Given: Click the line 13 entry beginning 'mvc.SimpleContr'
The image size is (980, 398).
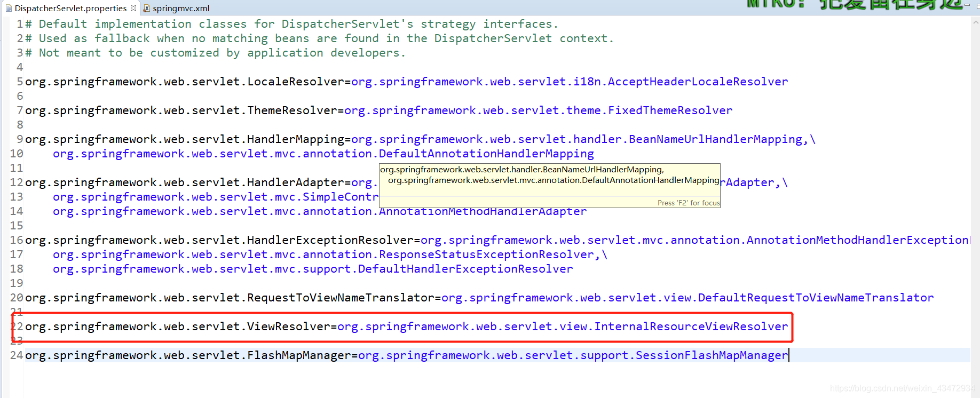Looking at the screenshot, I should [x=216, y=197].
